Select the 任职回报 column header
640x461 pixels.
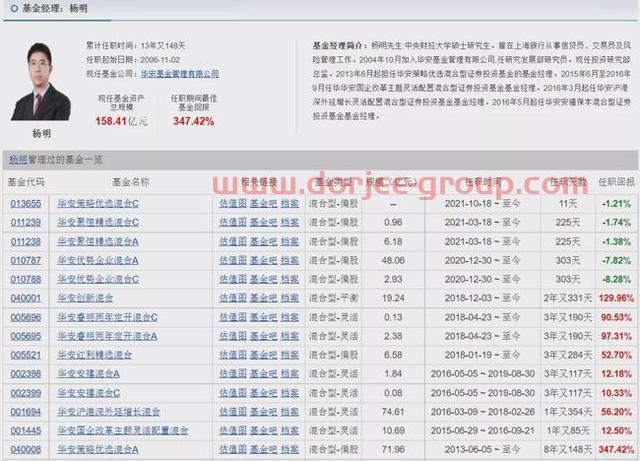[x=616, y=182]
